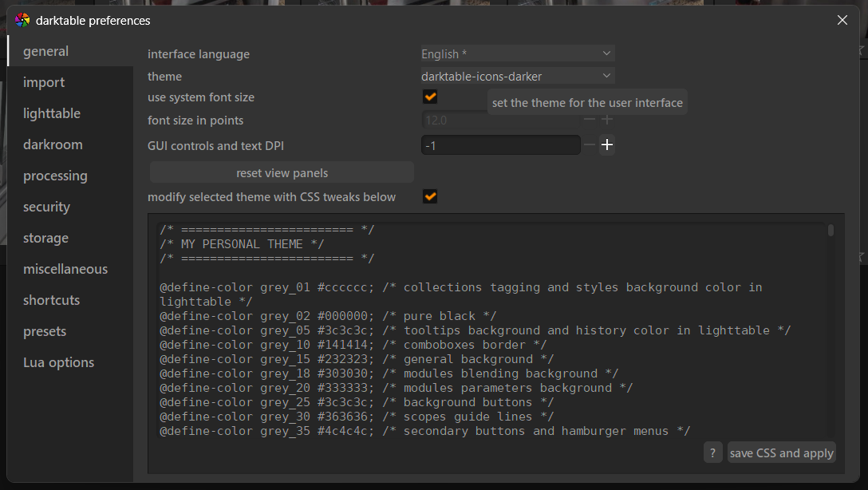Viewport: 868px width, 490px height.
Task: Click the disabled font size field showing 12.0
Action: (x=500, y=120)
